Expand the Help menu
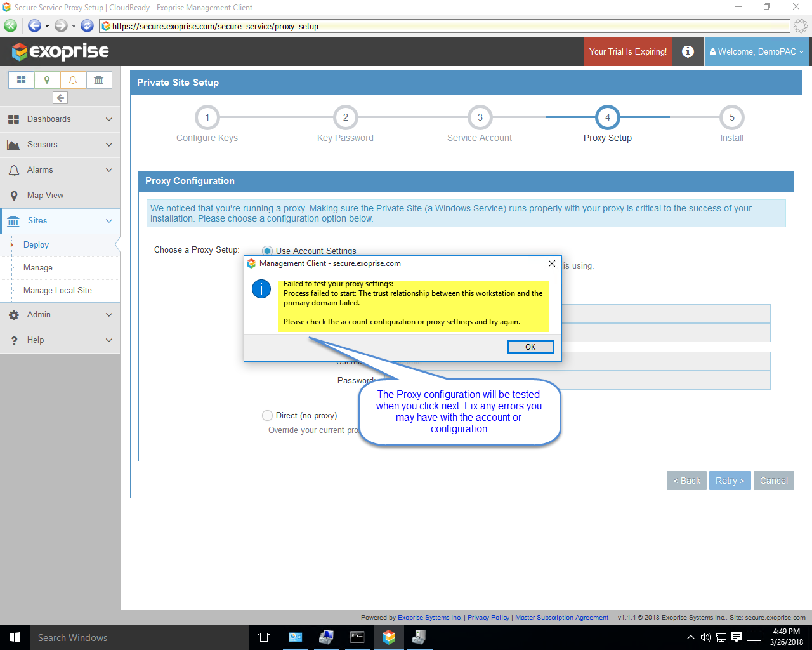Screen dimensions: 812x650 (x=60, y=340)
